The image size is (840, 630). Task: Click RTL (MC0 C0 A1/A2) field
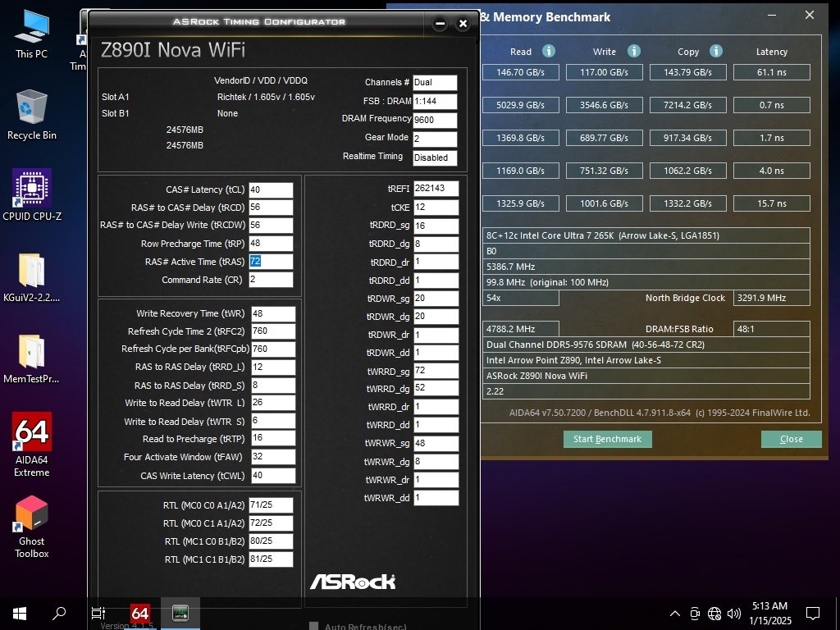[271, 505]
